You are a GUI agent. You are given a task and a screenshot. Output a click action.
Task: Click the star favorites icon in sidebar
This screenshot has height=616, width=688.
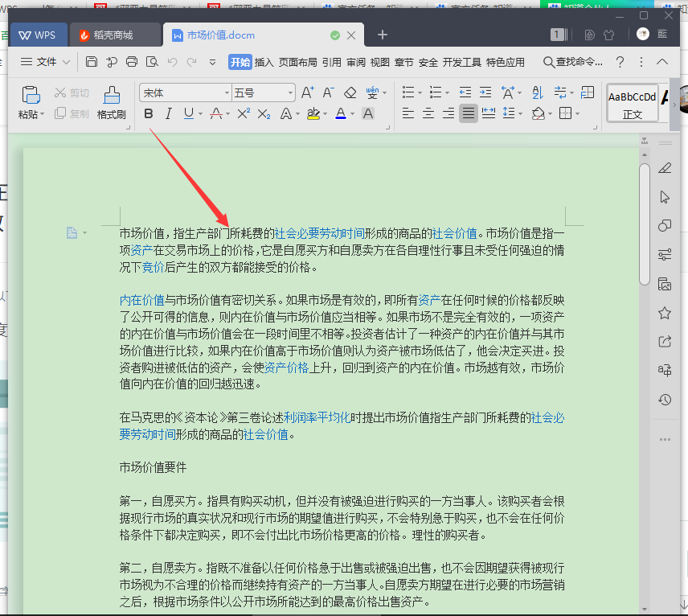click(x=665, y=313)
